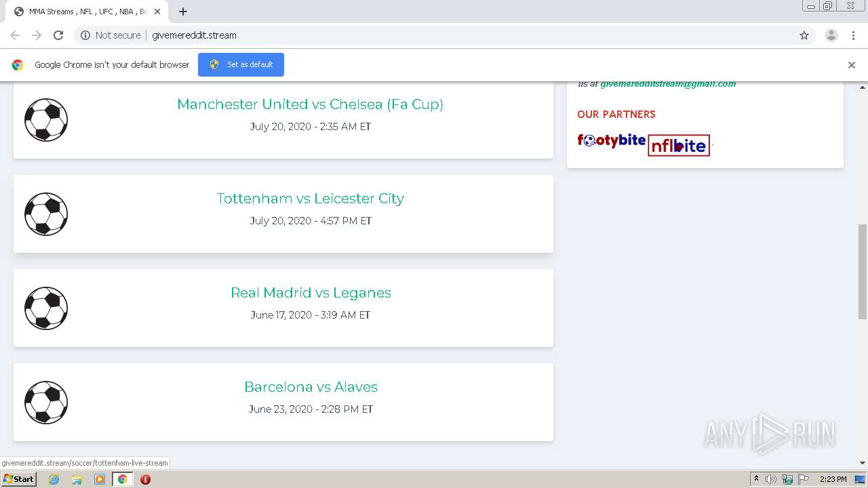Open the Windows Start menu

point(18,479)
